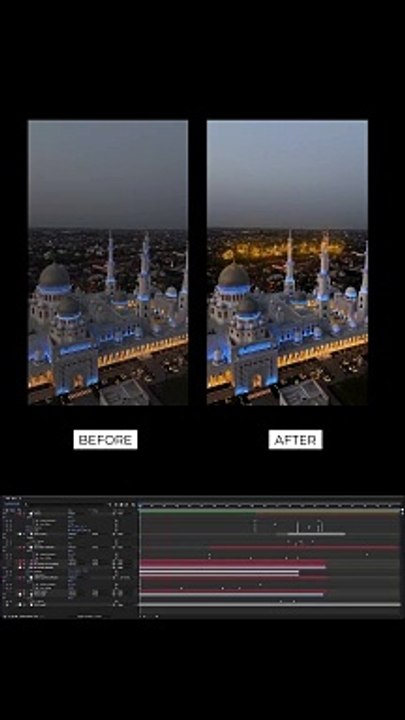Image resolution: width=405 pixels, height=720 pixels.
Task: Select the bottom grey layer bar spanning the whole timeline
Action: tap(270, 605)
